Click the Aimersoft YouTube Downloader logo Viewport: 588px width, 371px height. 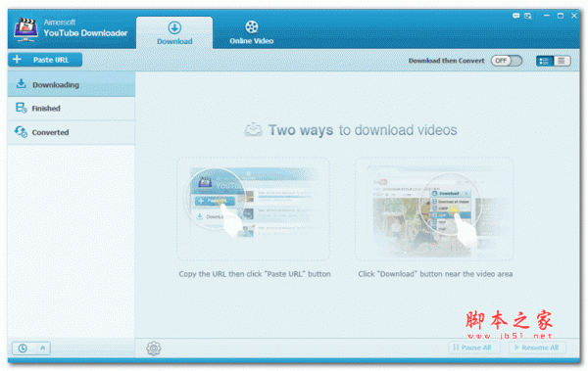coord(25,29)
